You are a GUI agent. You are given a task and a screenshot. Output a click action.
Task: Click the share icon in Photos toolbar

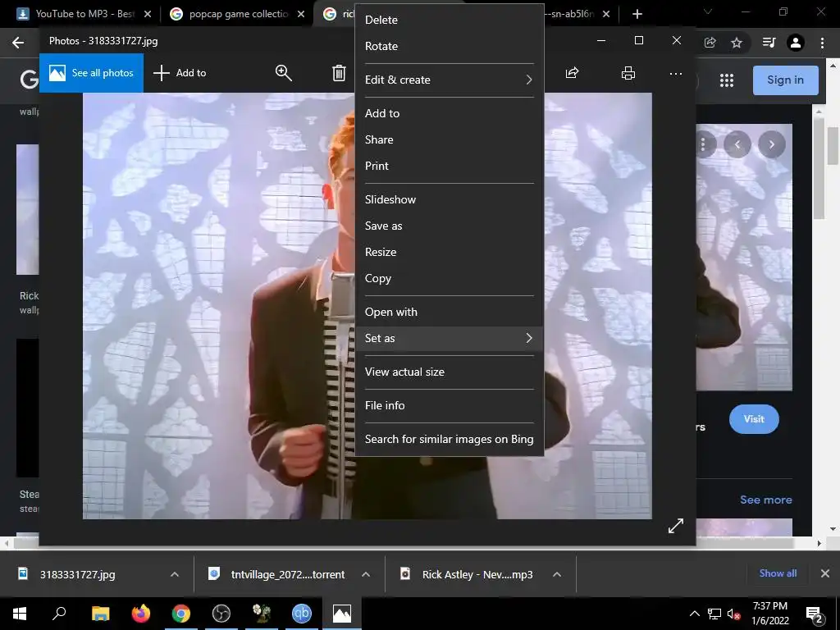(x=572, y=73)
